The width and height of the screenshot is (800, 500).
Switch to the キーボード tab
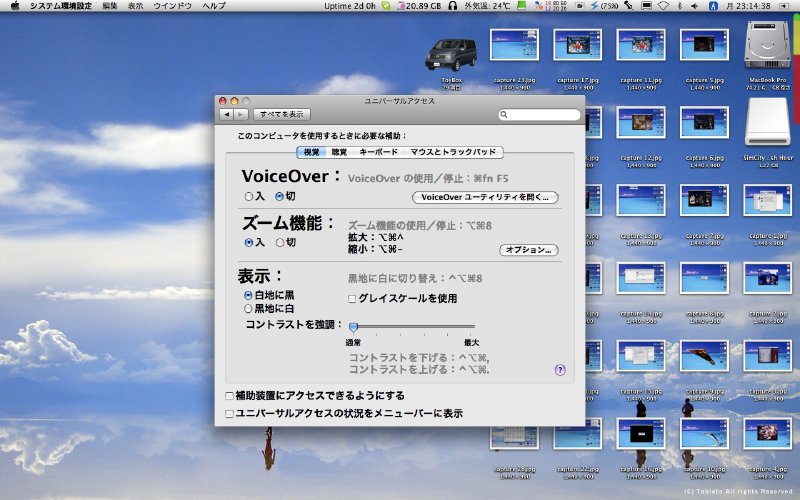[378, 152]
